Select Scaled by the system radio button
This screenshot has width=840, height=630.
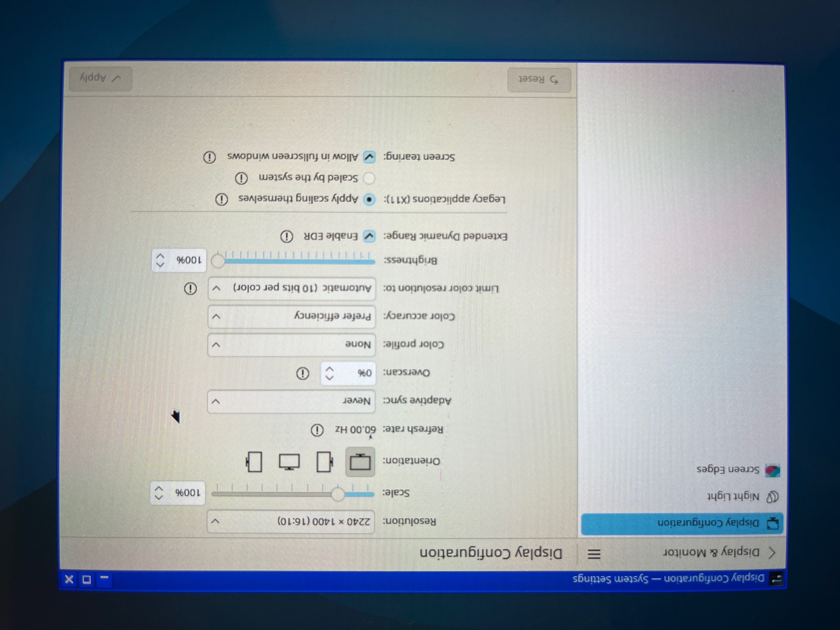[x=369, y=178]
